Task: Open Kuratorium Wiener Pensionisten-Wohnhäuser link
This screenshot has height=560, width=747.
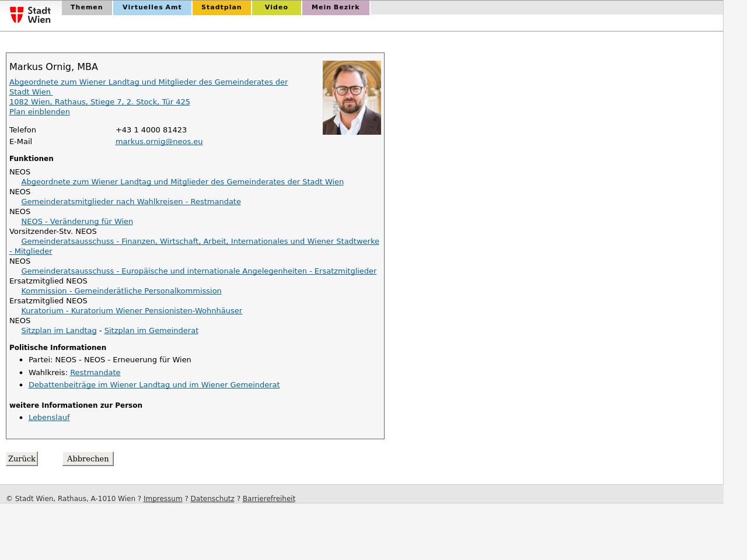Action: (131, 310)
